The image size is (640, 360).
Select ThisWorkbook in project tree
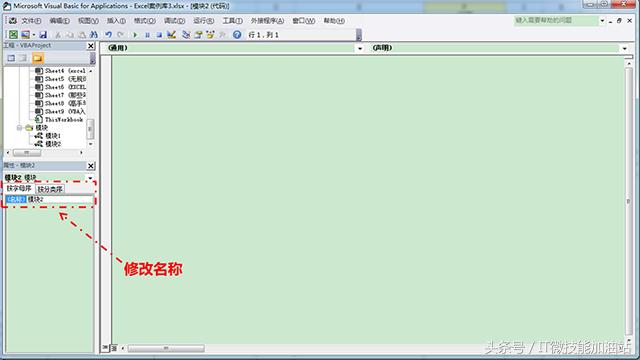(59, 120)
